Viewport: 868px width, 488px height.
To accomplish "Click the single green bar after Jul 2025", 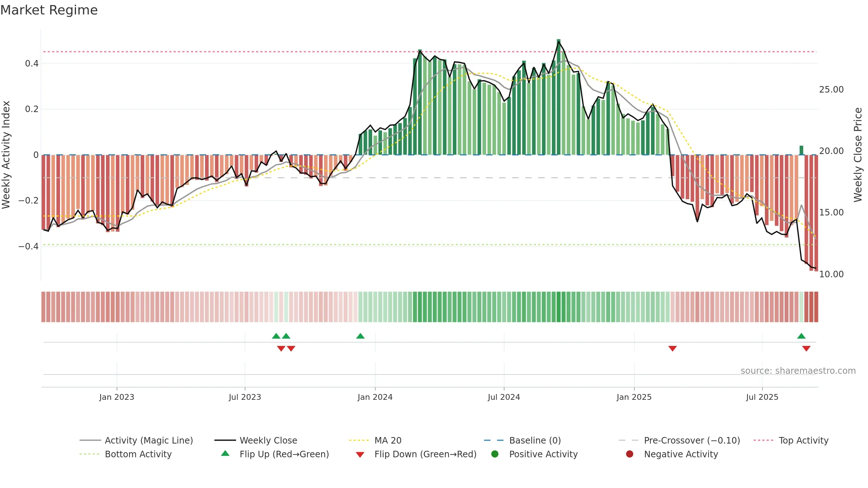I will click(x=801, y=150).
